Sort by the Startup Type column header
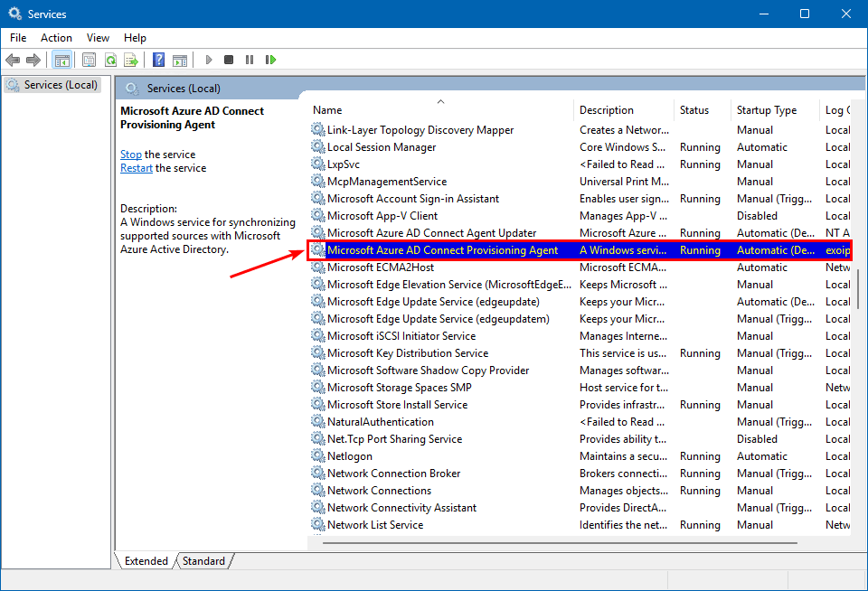 point(767,110)
